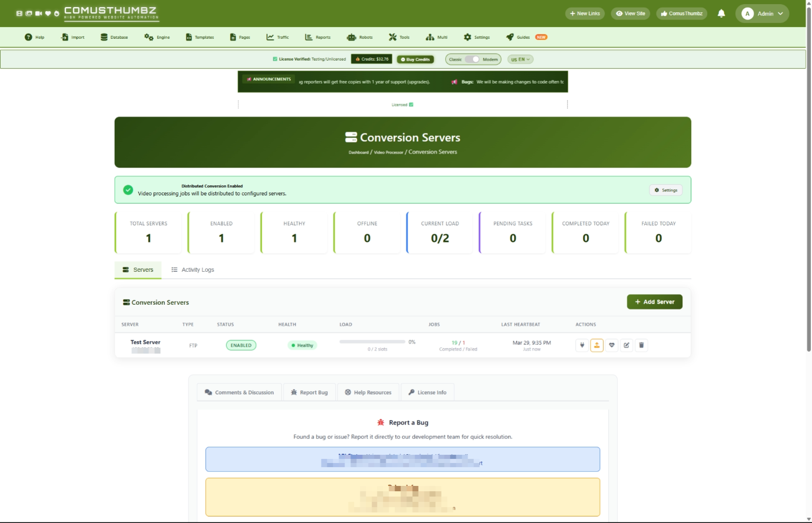Open the Robots menu
Screen dimensions: 812x523
[360, 37]
